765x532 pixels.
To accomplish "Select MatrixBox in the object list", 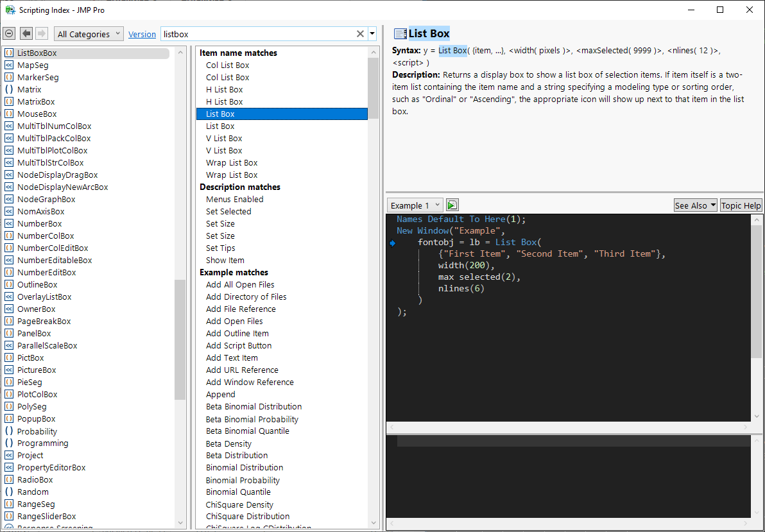I will click(x=36, y=101).
